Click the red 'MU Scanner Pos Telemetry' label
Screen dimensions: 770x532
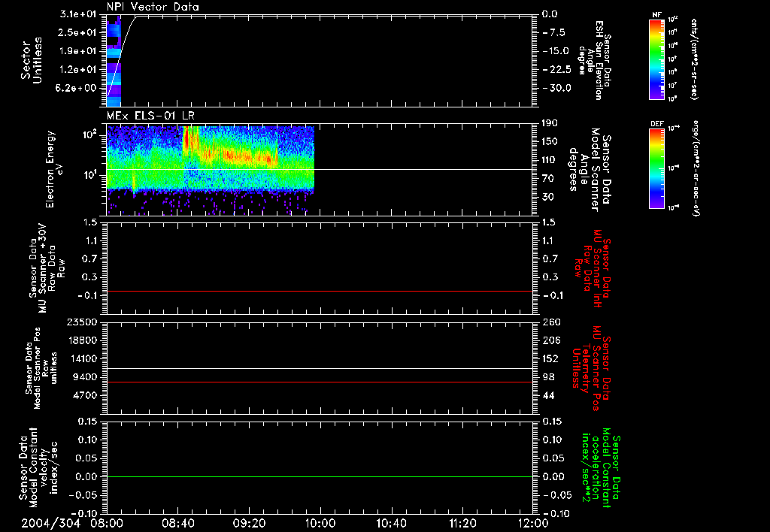point(591,368)
